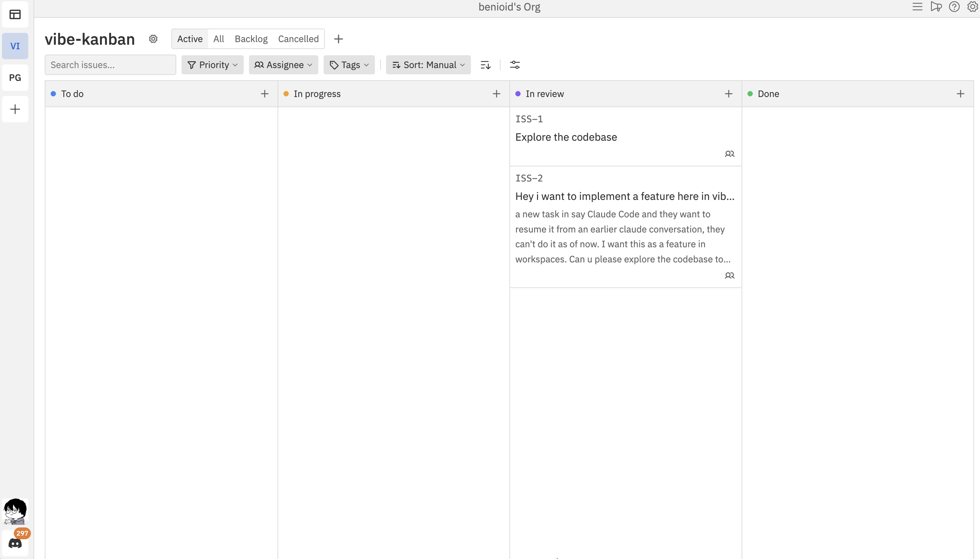Click the Search issues input field
The width and height of the screenshot is (980, 559).
(110, 64)
